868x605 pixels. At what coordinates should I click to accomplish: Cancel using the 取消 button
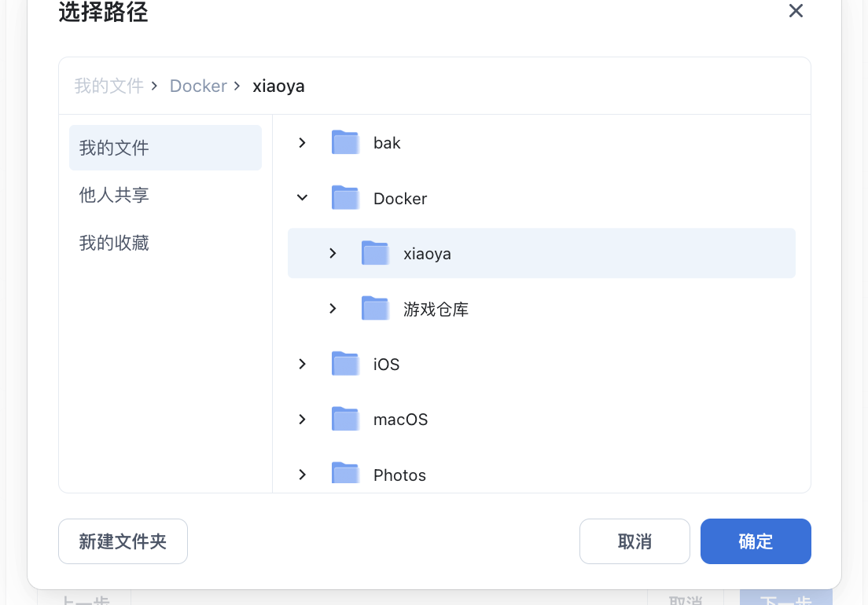click(x=634, y=541)
